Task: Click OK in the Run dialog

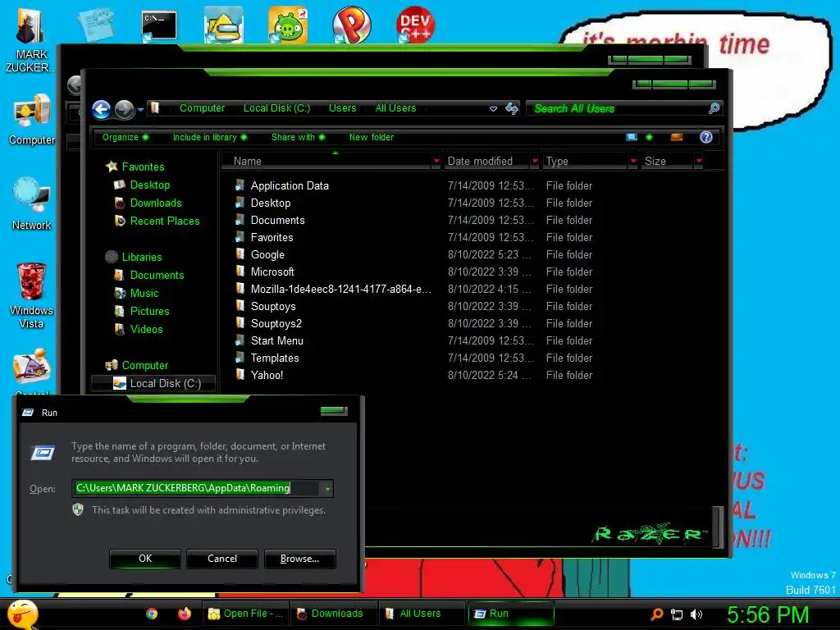Action: click(145, 559)
